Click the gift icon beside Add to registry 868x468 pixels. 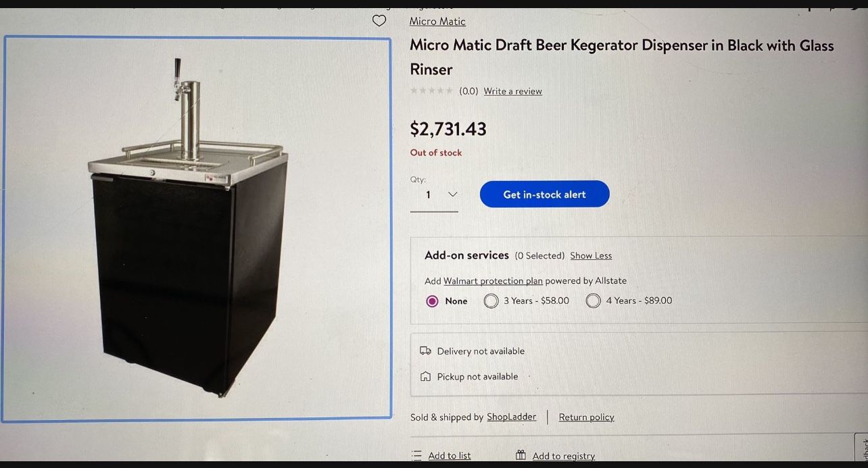tap(520, 455)
